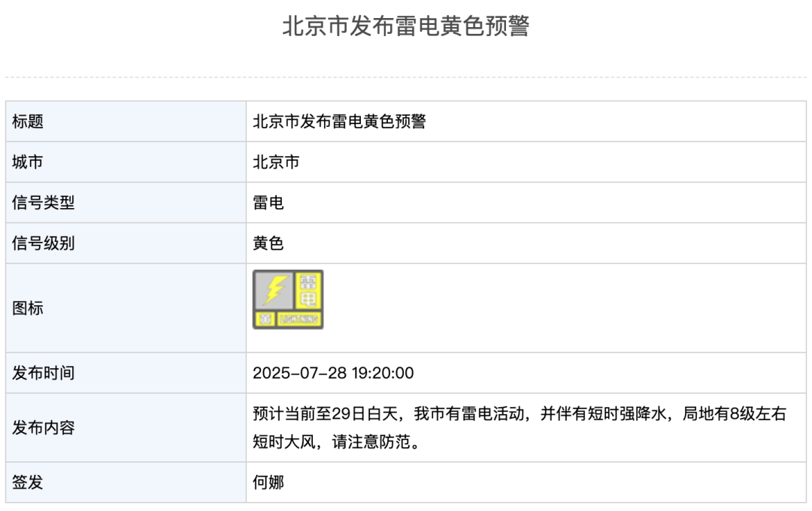Click the city value 北京市
Image resolution: width=812 pixels, height=511 pixels.
pyautogui.click(x=276, y=162)
